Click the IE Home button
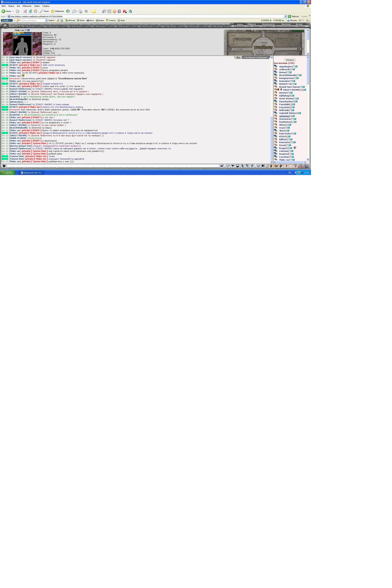This screenshot has height=588, width=392. coord(35,11)
